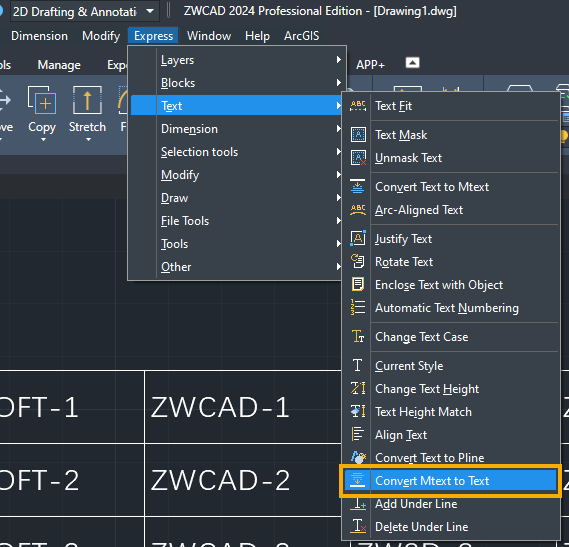Click the Text Fit icon
This screenshot has height=547, width=569.
(x=358, y=106)
